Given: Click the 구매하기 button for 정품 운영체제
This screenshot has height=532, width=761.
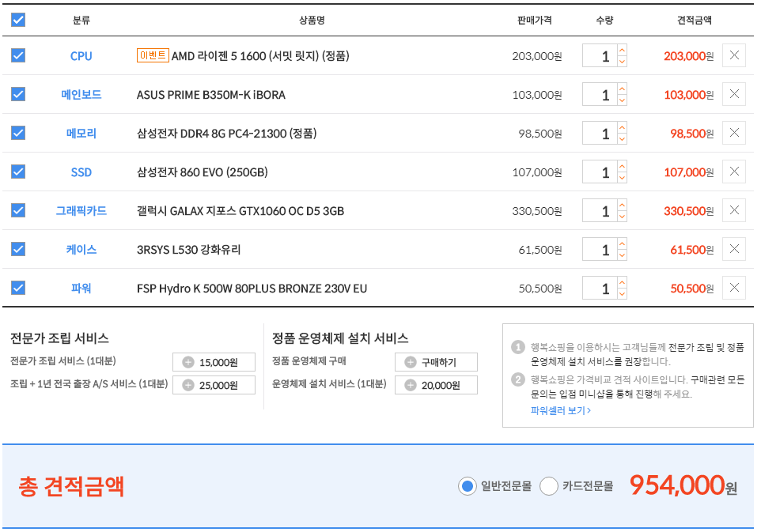Looking at the screenshot, I should click(436, 362).
